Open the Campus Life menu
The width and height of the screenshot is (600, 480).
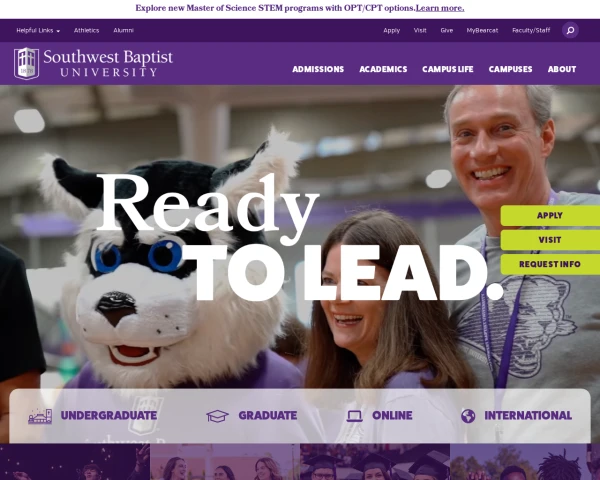tap(448, 69)
